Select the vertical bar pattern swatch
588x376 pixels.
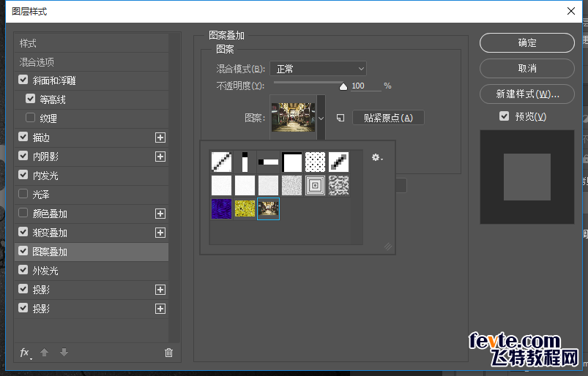tap(245, 162)
